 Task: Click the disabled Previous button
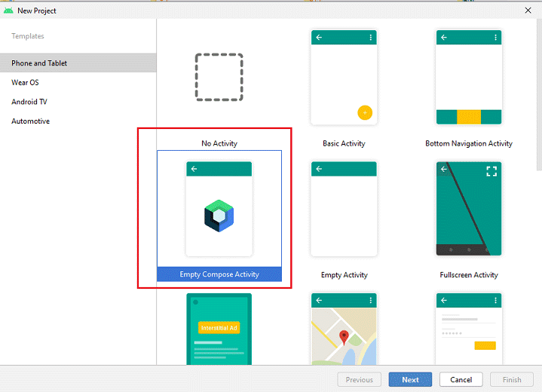359,379
